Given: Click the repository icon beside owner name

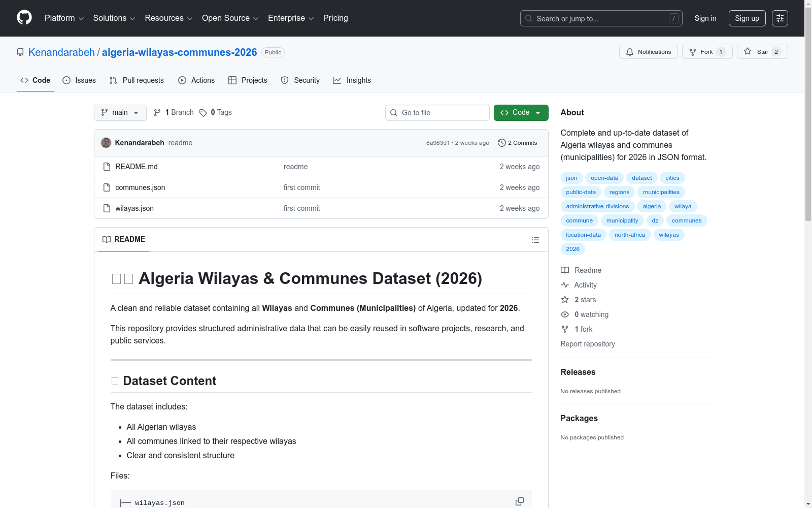Looking at the screenshot, I should tap(20, 52).
